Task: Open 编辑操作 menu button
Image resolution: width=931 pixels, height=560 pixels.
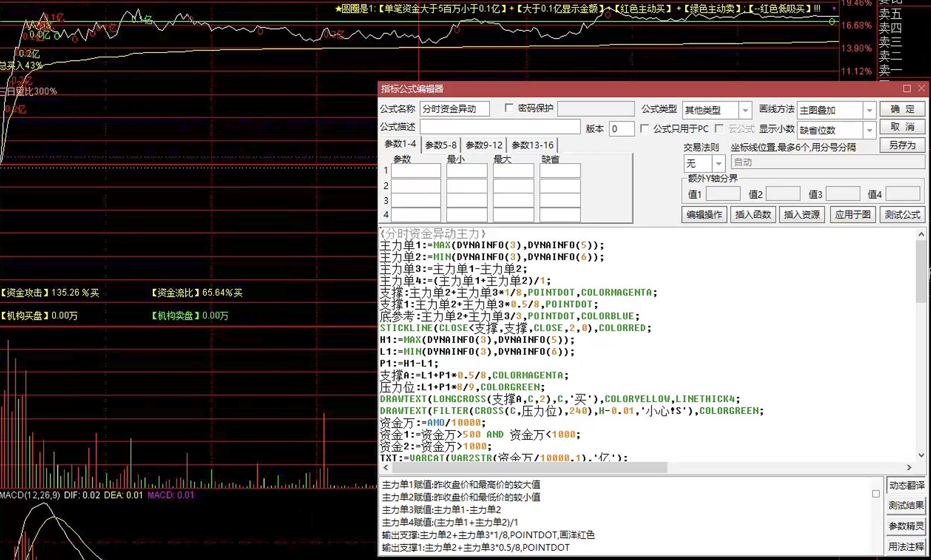Action: pyautogui.click(x=704, y=215)
